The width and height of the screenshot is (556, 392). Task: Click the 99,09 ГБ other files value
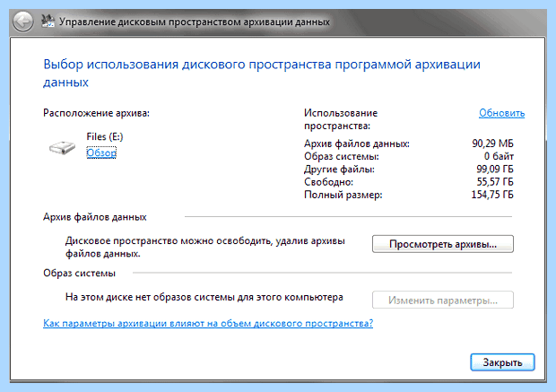point(495,169)
